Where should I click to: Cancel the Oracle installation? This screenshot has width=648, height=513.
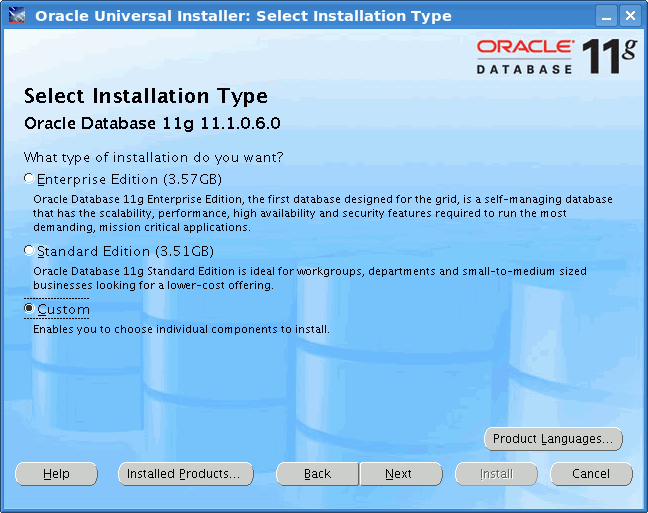coord(591,474)
